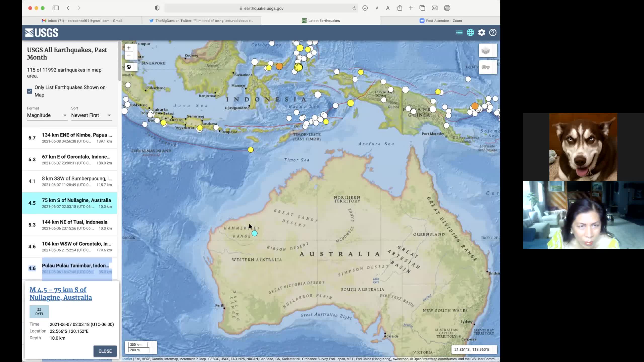Increase text size with large A
Screen dimensions: 644x362
[x=388, y=8]
